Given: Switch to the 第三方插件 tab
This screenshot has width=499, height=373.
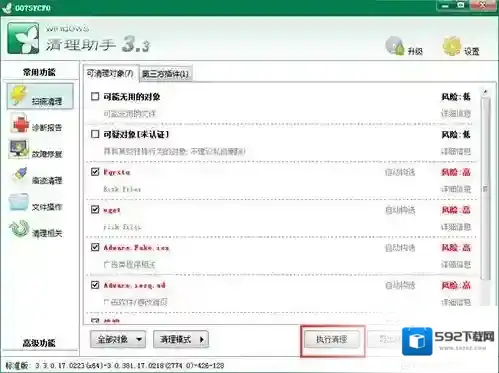Looking at the screenshot, I should click(165, 74).
